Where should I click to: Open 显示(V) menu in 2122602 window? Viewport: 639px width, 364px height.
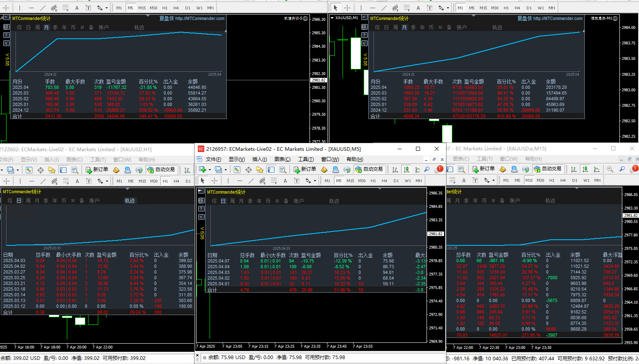29,160
